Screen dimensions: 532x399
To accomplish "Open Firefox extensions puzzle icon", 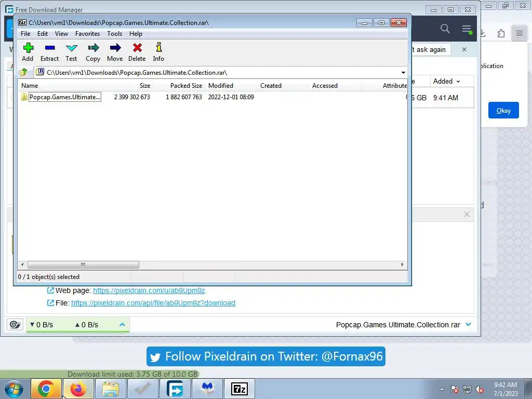I will 501,33.
